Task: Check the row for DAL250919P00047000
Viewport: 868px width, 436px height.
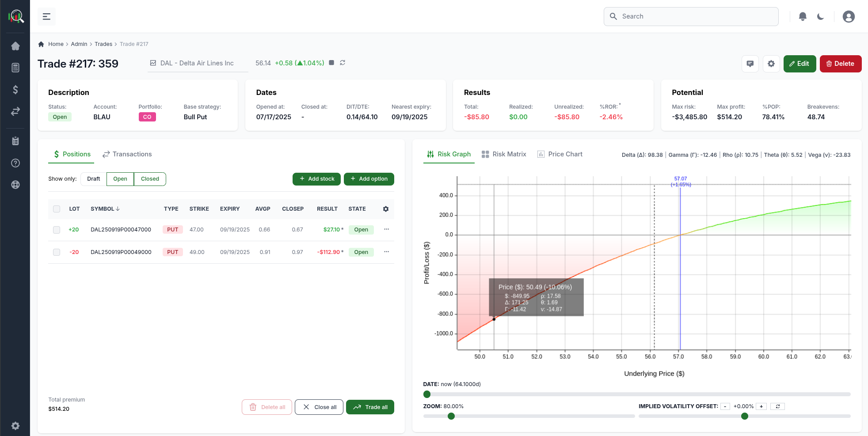Action: 56,229
